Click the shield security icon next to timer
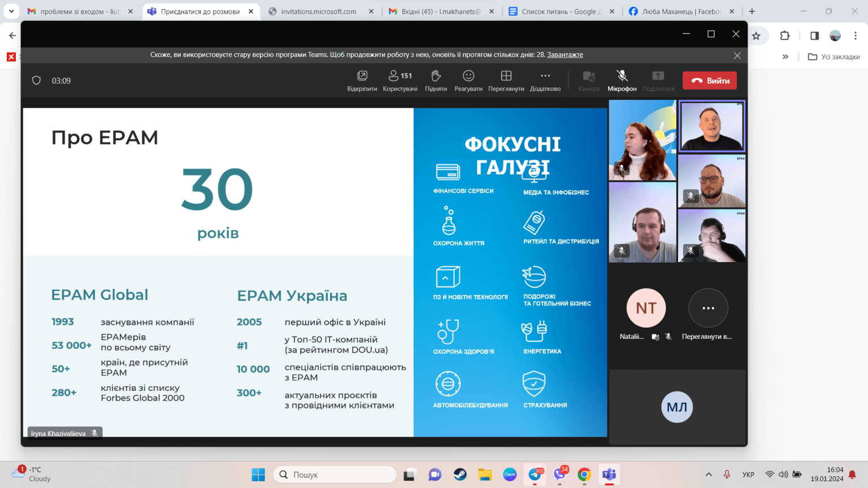868x488 pixels. pyautogui.click(x=36, y=80)
